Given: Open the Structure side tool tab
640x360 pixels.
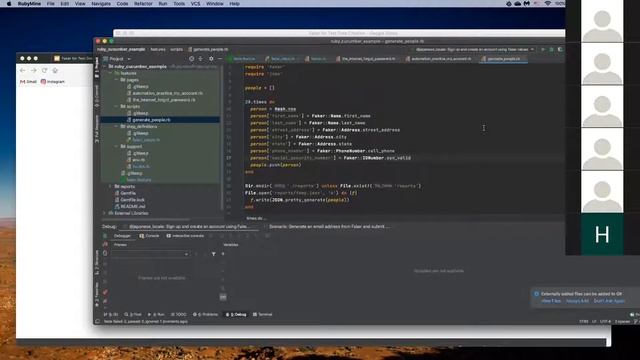Looking at the screenshot, I should 97,262.
